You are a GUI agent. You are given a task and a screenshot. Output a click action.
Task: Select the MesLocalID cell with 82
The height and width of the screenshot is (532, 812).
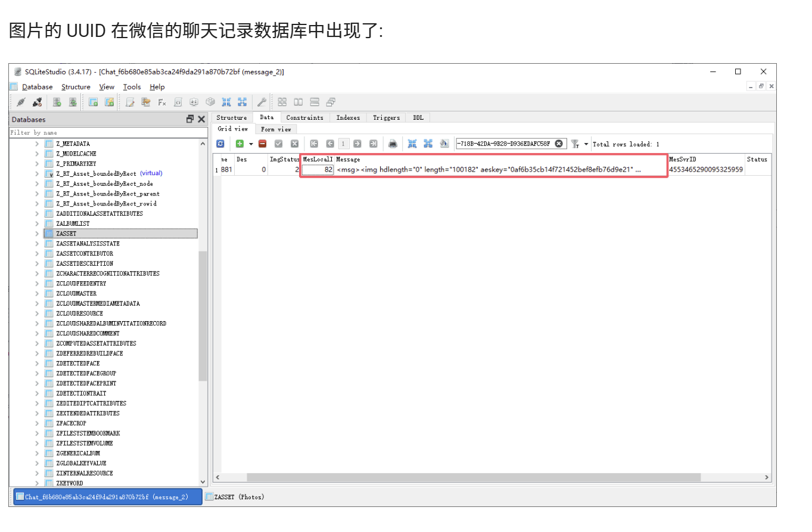coord(318,169)
